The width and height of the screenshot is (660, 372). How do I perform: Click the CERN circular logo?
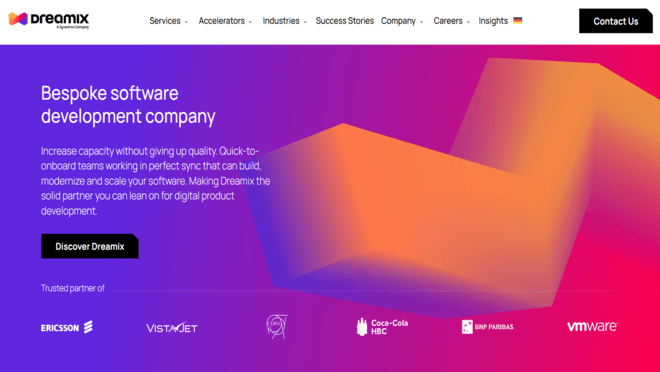point(277,327)
